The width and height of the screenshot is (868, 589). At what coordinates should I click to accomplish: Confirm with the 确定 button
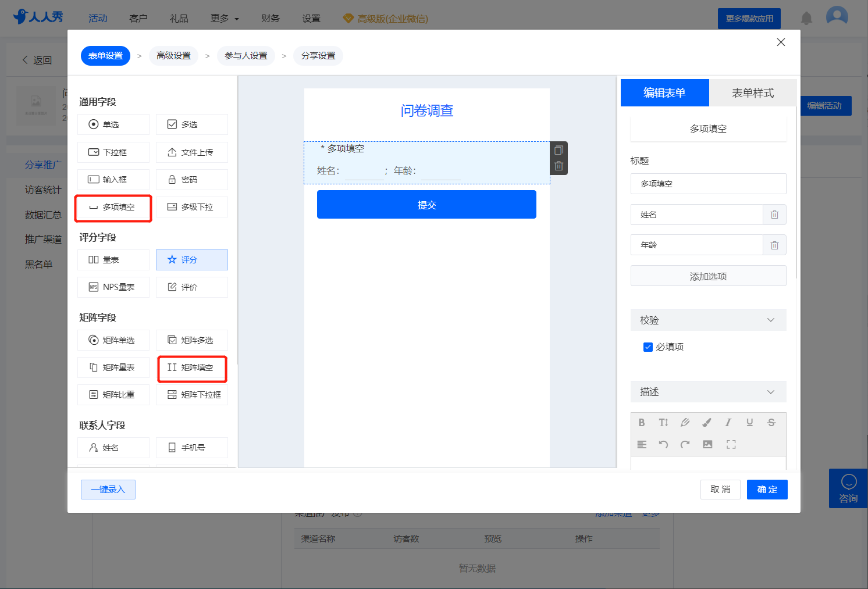(767, 490)
